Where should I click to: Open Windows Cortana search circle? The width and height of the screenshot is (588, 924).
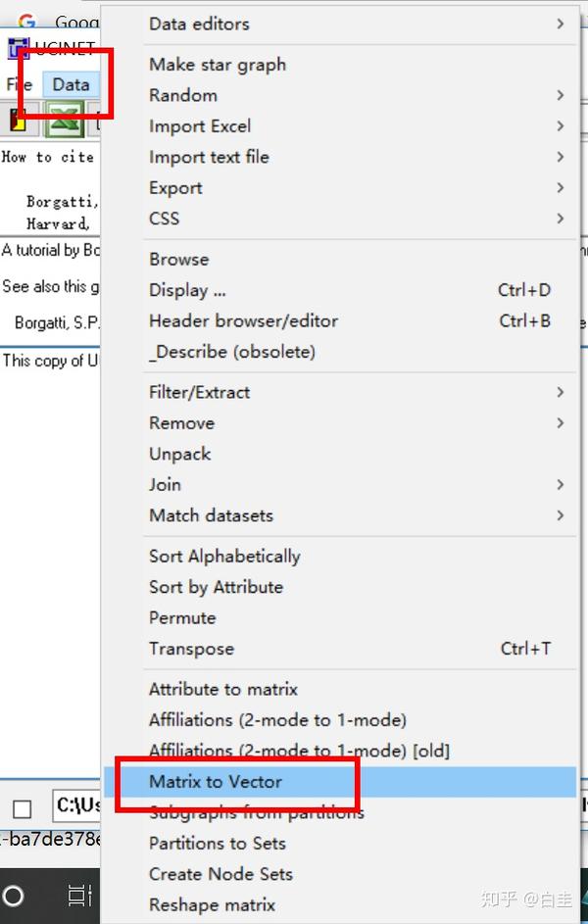pos(14,895)
